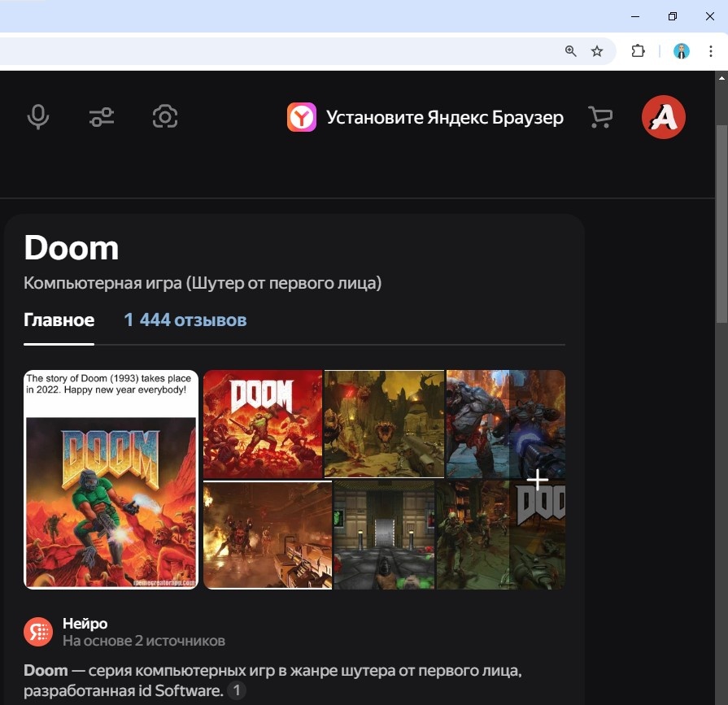Image resolution: width=728 pixels, height=705 pixels.
Task: Select the 'Главное' tab
Action: pyautogui.click(x=59, y=320)
